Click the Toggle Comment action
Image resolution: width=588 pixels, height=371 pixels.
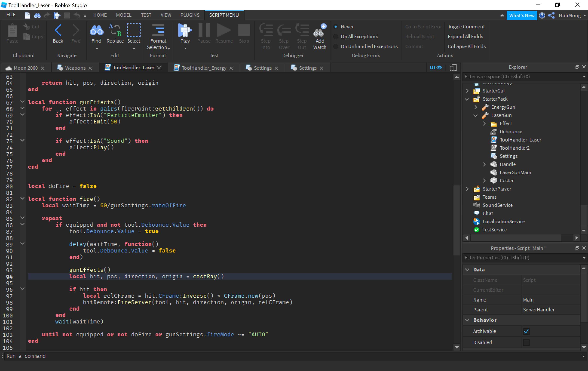click(x=466, y=27)
